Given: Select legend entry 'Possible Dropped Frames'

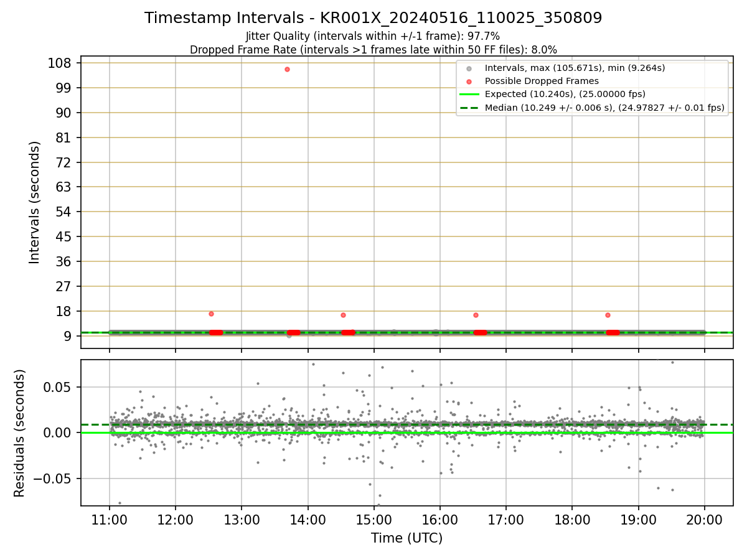Looking at the screenshot, I should (542, 81).
